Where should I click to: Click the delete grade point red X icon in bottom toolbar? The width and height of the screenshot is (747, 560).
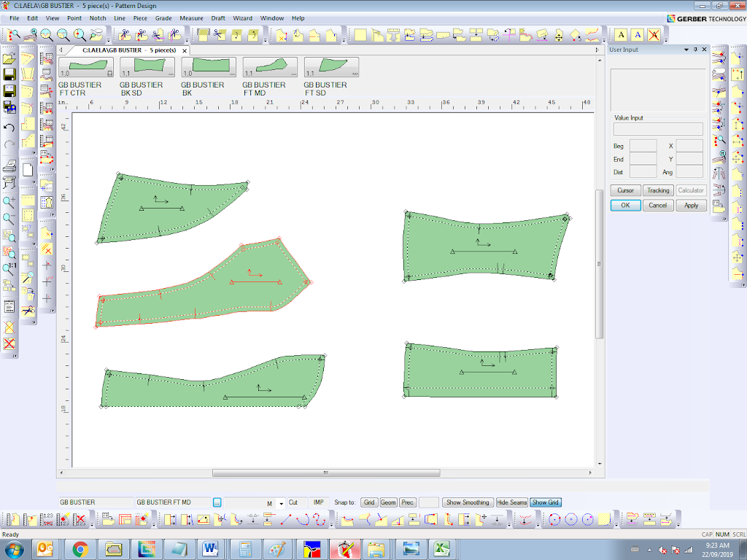tap(80, 519)
